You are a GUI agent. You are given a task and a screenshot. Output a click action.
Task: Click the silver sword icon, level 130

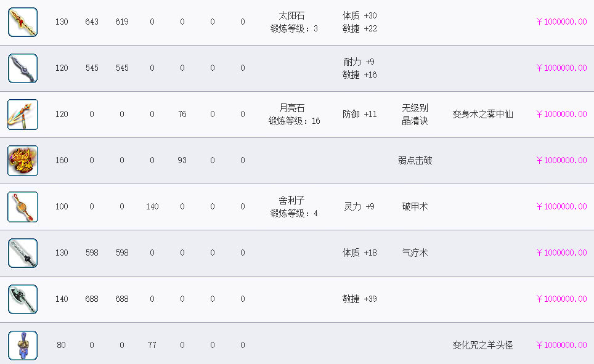23,253
